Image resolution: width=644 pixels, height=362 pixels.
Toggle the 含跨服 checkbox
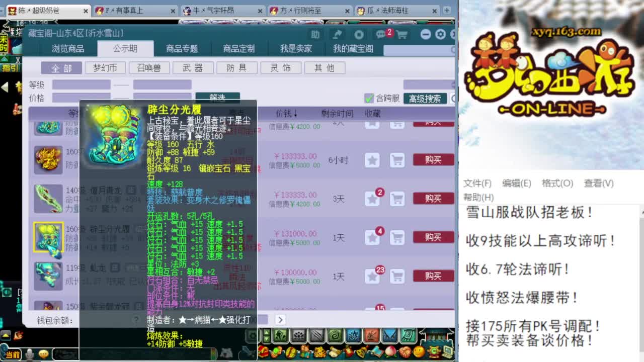pyautogui.click(x=369, y=99)
